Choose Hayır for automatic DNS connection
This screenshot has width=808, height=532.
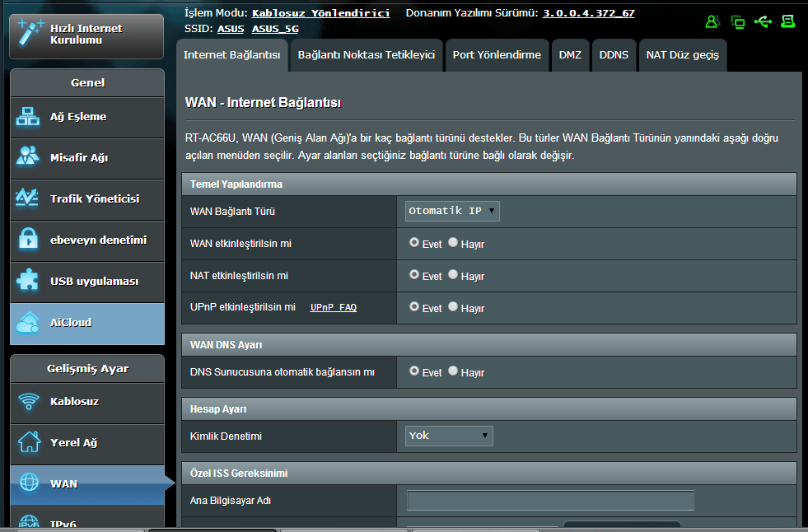coord(453,371)
